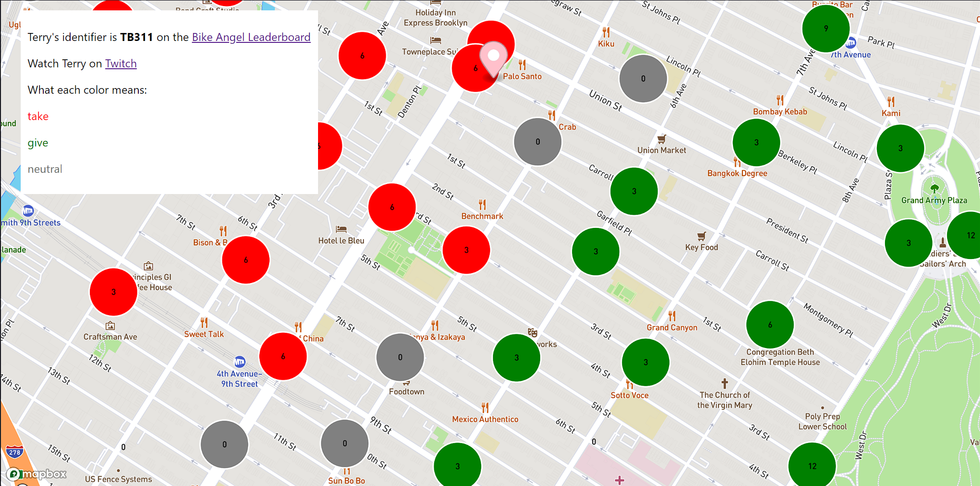Select gray station 0 above Sun Bo Bo
This screenshot has height=486, width=980.
[344, 444]
